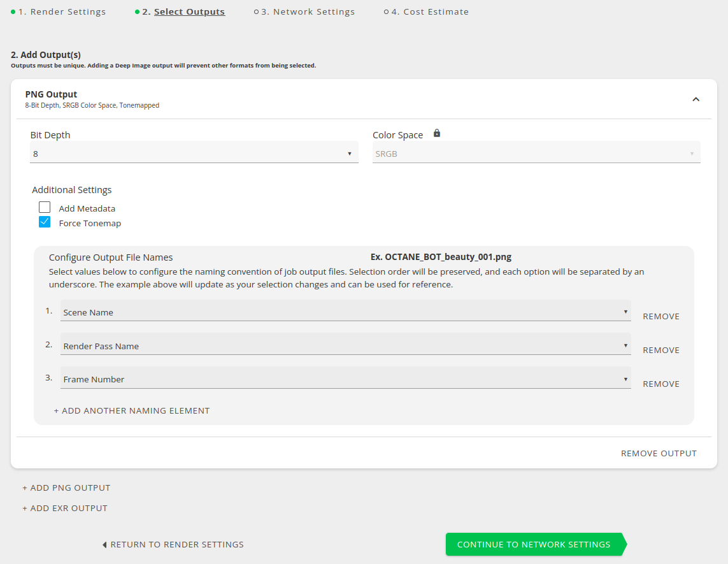Click Add Another Naming Element

(x=132, y=410)
